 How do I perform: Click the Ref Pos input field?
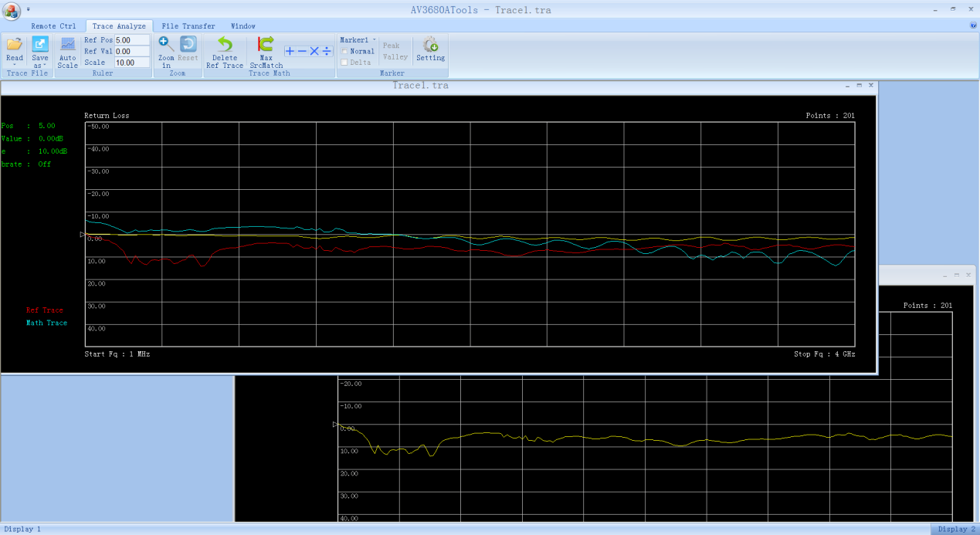pyautogui.click(x=131, y=40)
